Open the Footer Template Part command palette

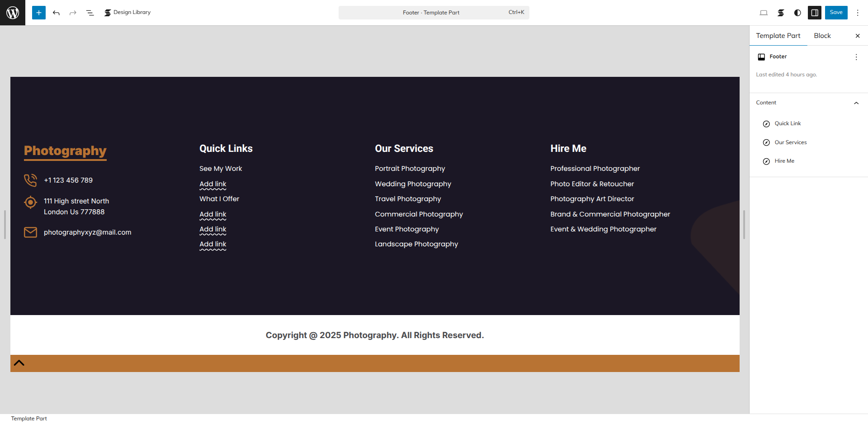(434, 13)
